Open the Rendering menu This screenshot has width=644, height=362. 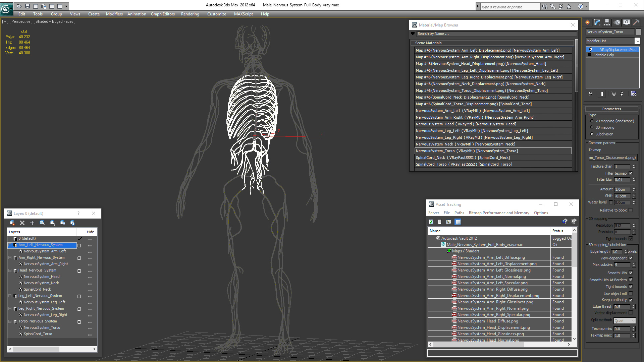tap(190, 14)
